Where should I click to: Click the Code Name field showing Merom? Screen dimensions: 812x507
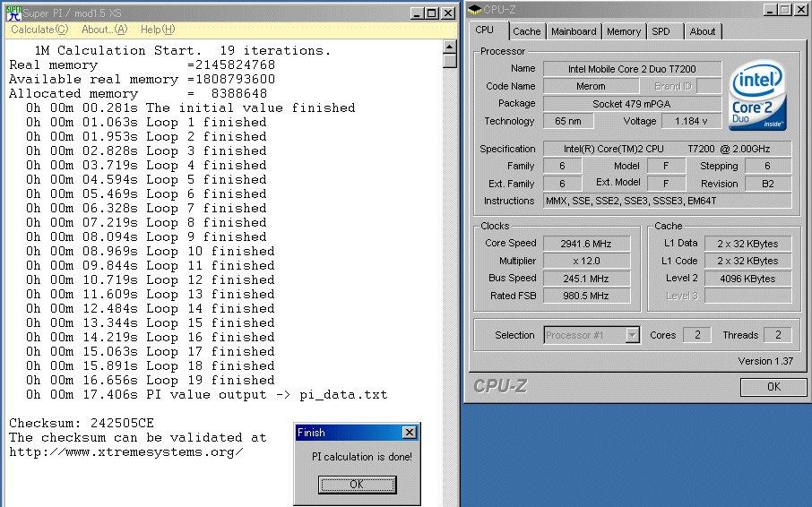(x=591, y=86)
